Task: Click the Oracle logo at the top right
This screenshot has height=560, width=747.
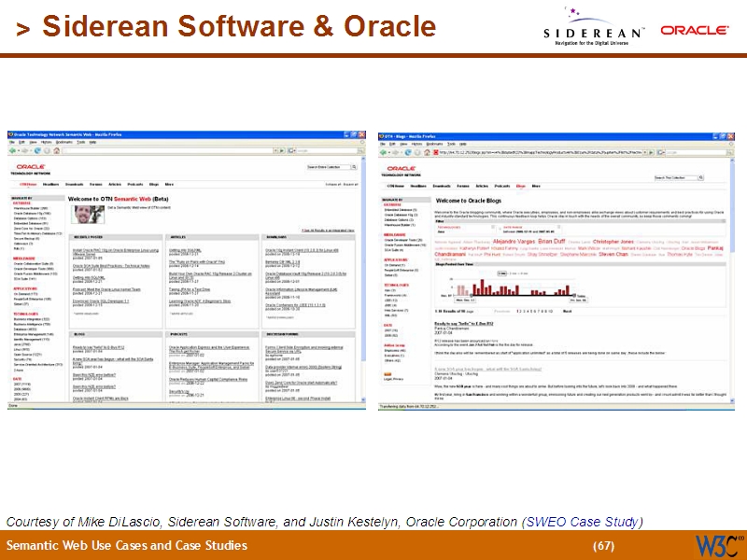Action: click(696, 28)
